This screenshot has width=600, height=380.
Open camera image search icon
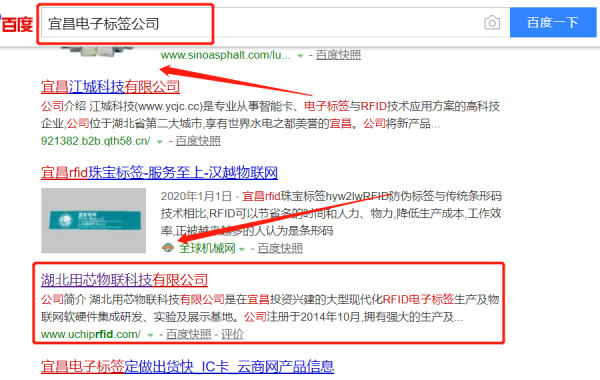[492, 23]
